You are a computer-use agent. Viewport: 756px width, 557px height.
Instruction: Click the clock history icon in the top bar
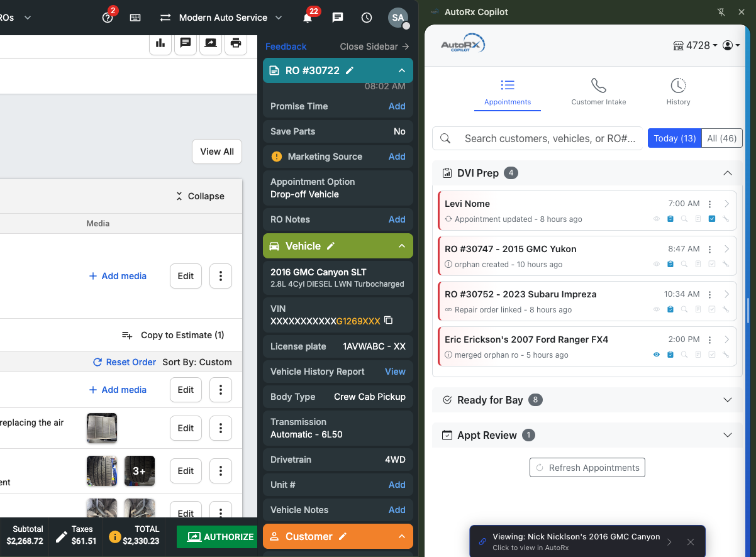(x=367, y=18)
